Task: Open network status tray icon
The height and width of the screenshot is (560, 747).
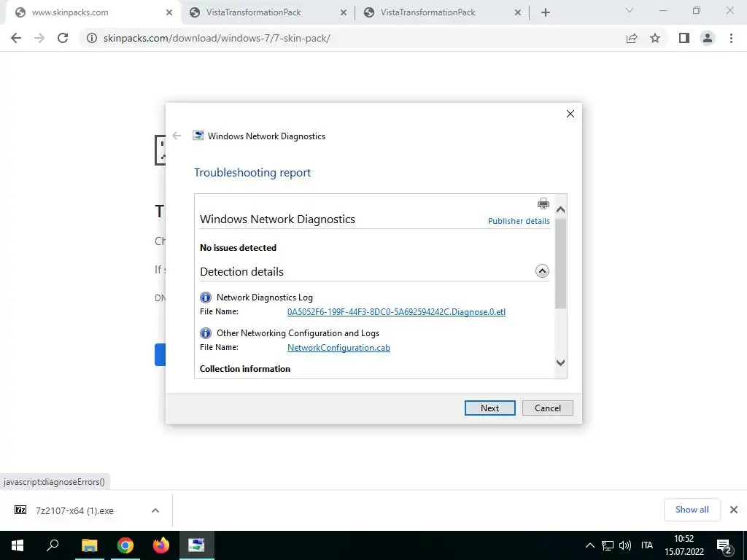Action: tap(608, 545)
